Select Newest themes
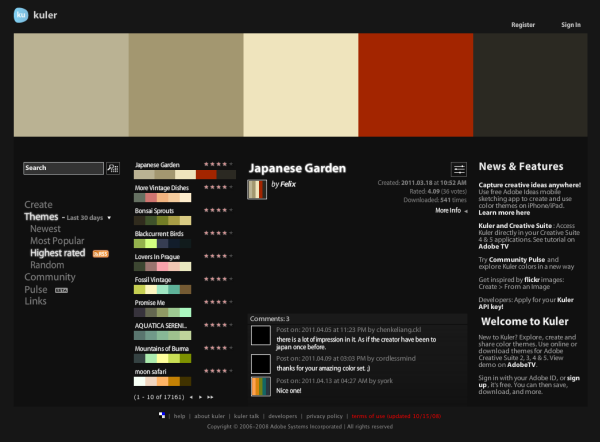Viewport: 600px width, 442px height. tap(45, 229)
